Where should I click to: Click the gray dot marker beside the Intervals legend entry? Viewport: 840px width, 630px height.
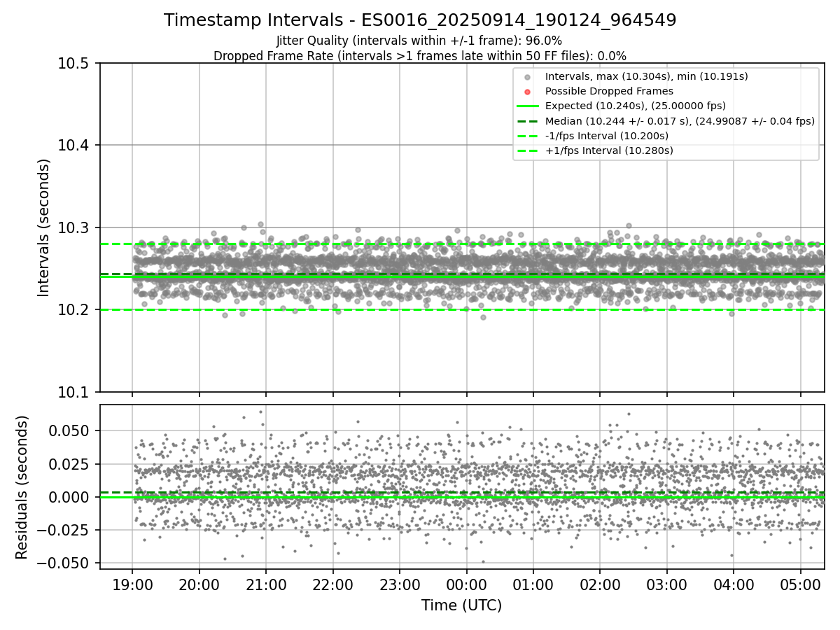tap(528, 77)
